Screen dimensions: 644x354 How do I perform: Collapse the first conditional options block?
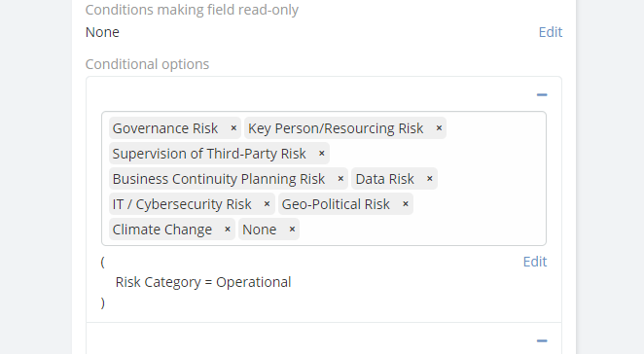coord(542,95)
